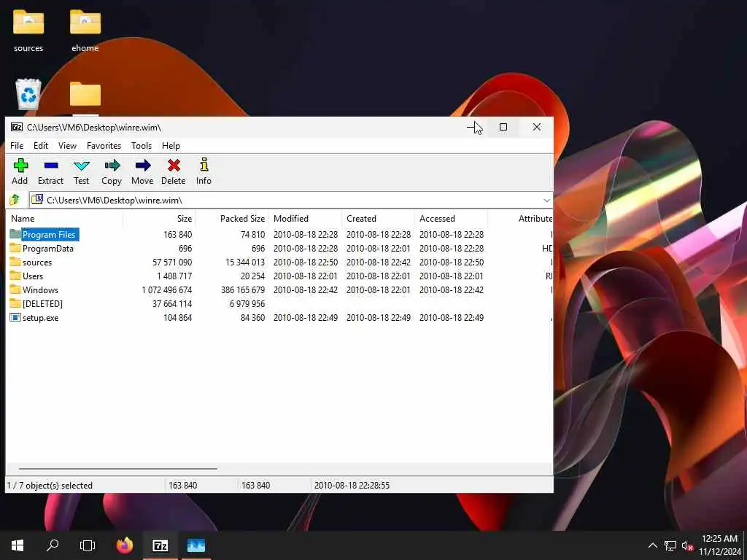This screenshot has height=560, width=747.
Task: Open the Help menu
Action: tap(171, 146)
